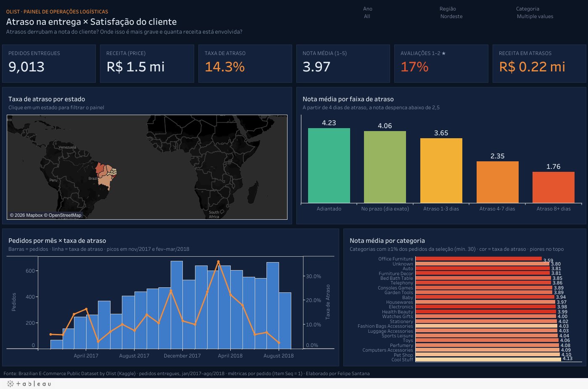The image size is (588, 389).
Task: Click the December 2017 axis label
Action: [182, 356]
